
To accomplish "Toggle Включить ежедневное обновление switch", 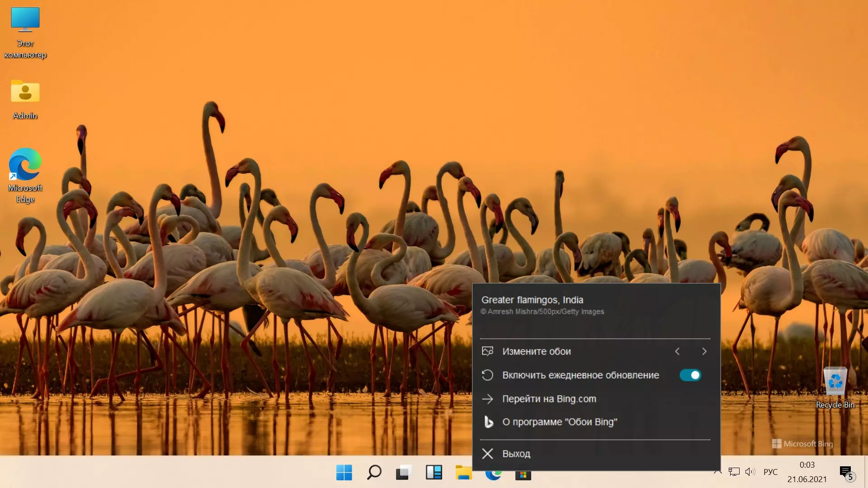I will tap(690, 375).
